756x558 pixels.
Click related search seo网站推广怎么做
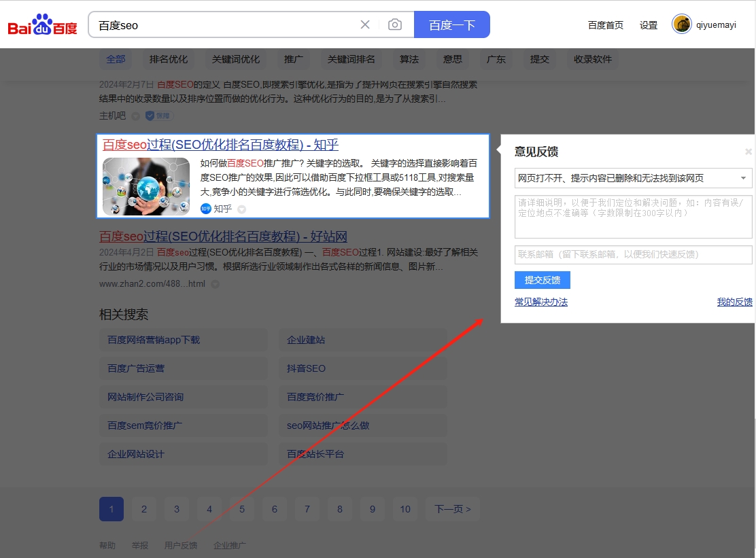[x=363, y=425]
